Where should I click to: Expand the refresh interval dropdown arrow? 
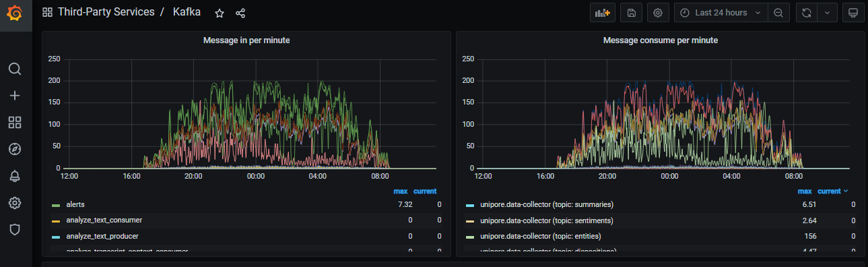[x=827, y=13]
